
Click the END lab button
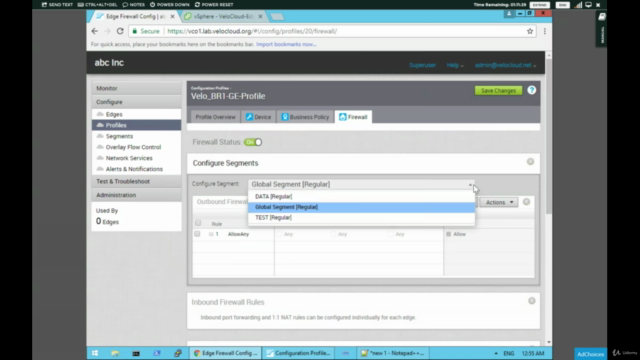point(562,5)
